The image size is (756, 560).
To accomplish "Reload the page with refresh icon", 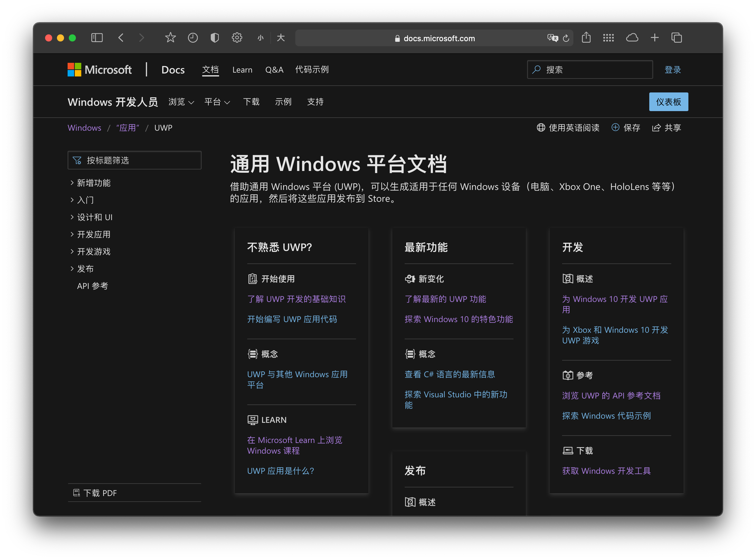I will [566, 38].
